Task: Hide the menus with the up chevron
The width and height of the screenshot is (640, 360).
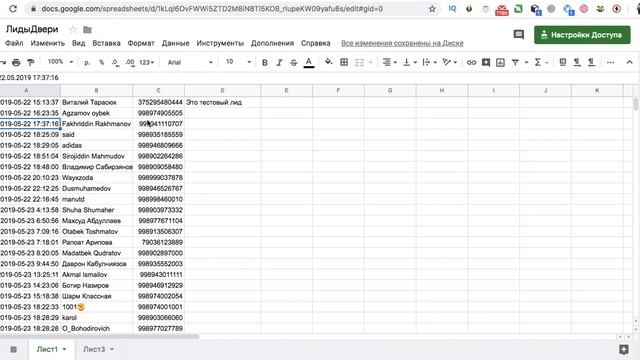Action: [629, 62]
